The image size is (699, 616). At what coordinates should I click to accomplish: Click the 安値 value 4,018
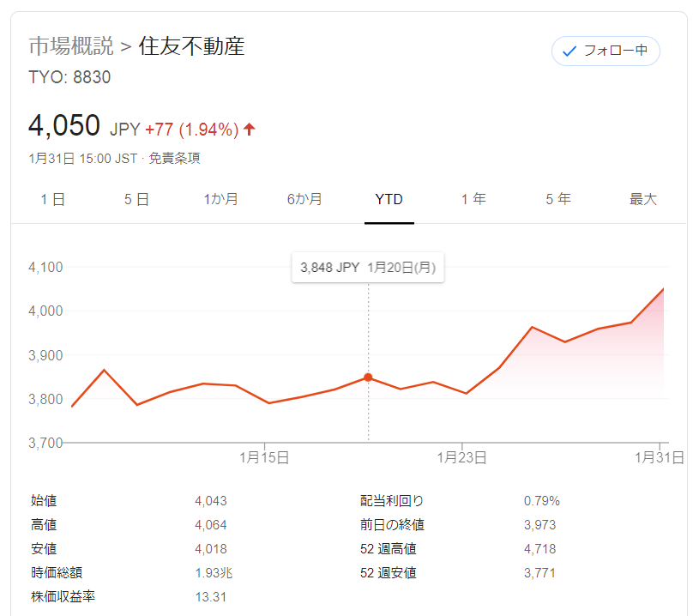tap(211, 549)
